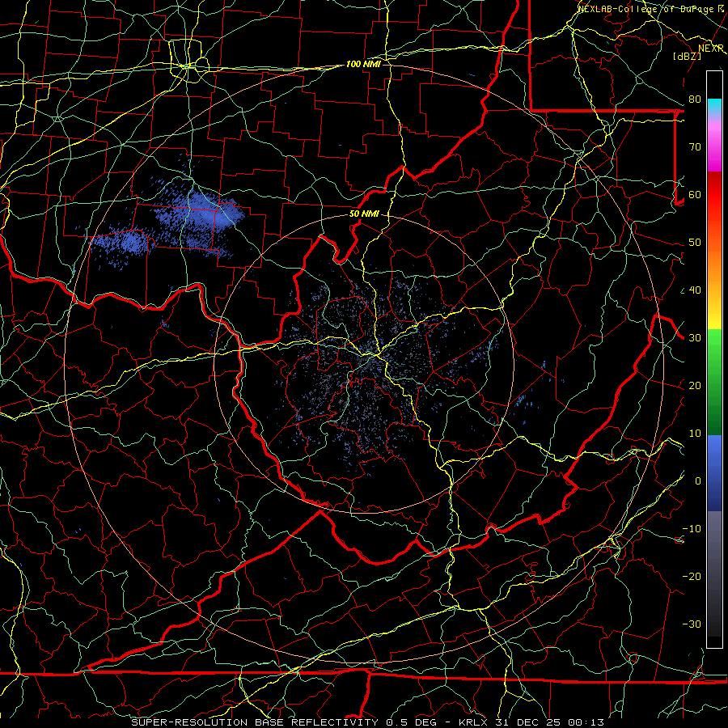This screenshot has height=728, width=728.
Task: Click the "KRLX" station identifier in the caption
Action: pyautogui.click(x=473, y=722)
